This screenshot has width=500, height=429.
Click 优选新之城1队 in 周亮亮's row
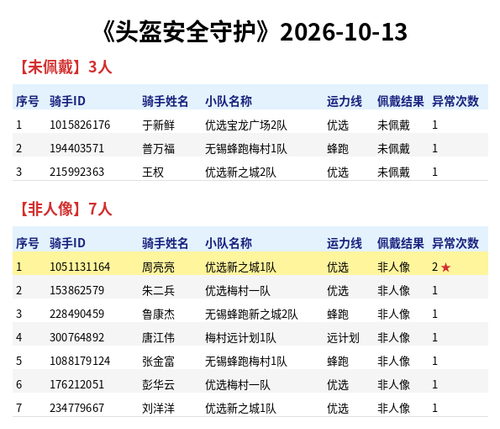(x=241, y=267)
